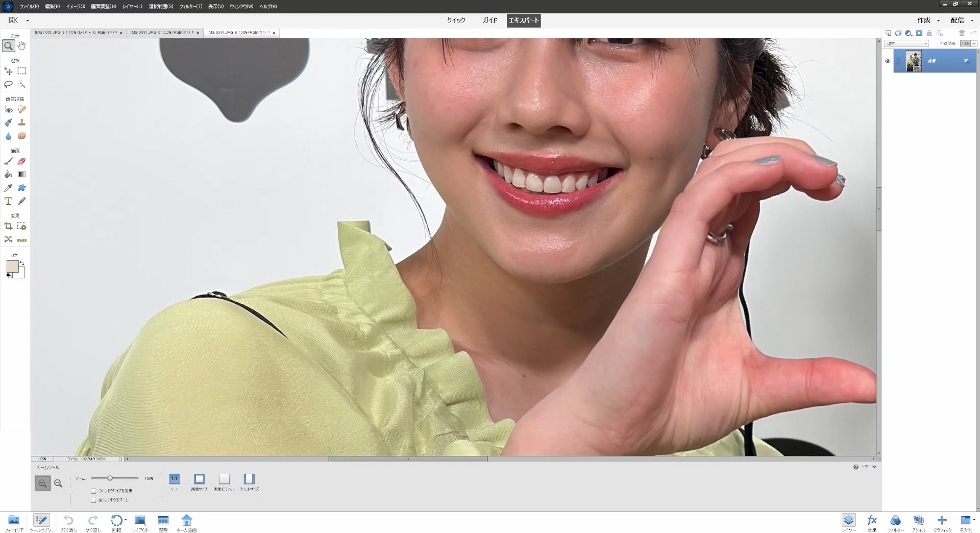Select the Lasso tool
The width and height of the screenshot is (980, 533).
8,84
